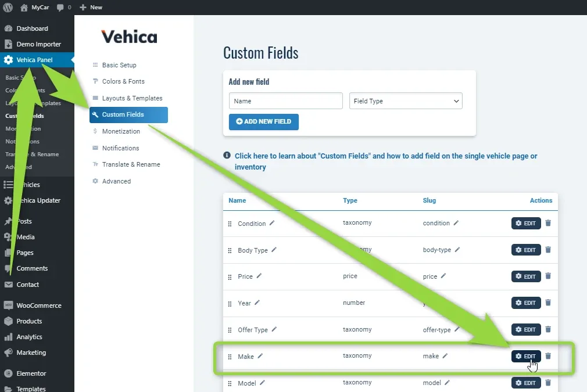The image size is (587, 392).
Task: Open the comments bubble in admin bar
Action: click(x=64, y=7)
